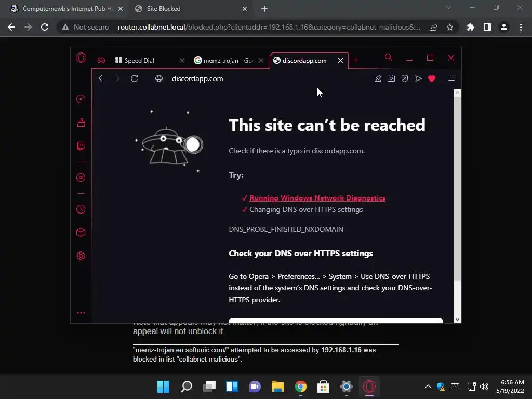The width and height of the screenshot is (532, 399).
Task: Open Opera ad blocker shield icon
Action: click(405, 78)
